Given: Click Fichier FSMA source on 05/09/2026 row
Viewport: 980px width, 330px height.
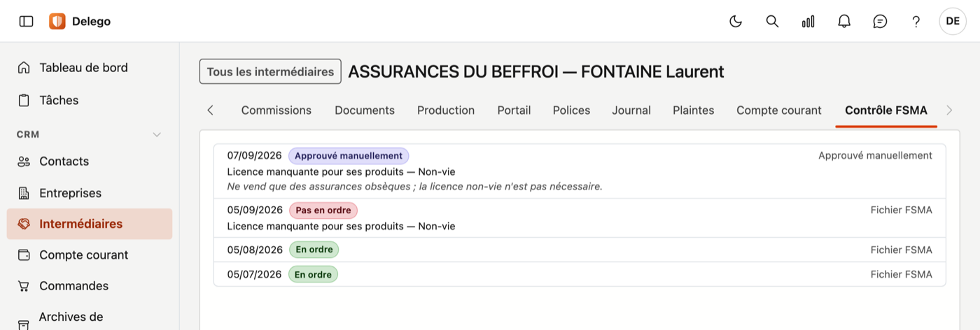Looking at the screenshot, I should (x=902, y=210).
